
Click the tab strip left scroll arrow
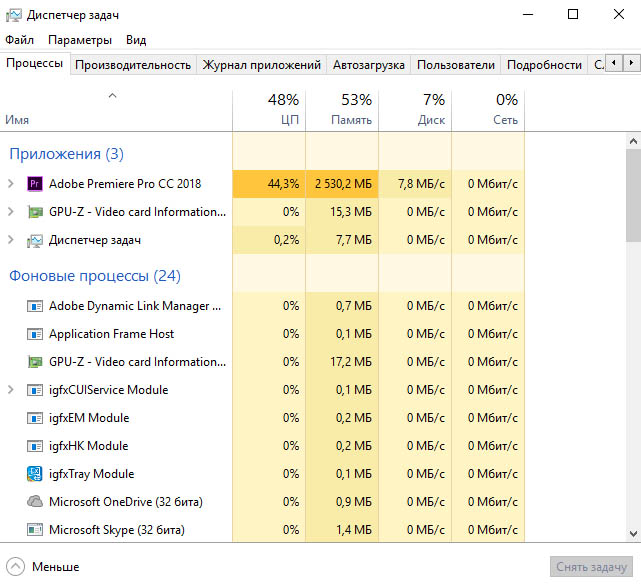click(613, 63)
